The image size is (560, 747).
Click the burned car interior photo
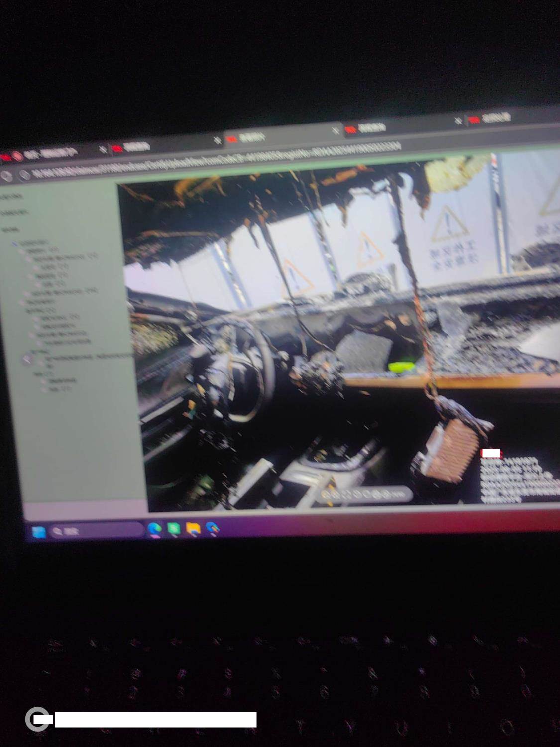click(338, 339)
